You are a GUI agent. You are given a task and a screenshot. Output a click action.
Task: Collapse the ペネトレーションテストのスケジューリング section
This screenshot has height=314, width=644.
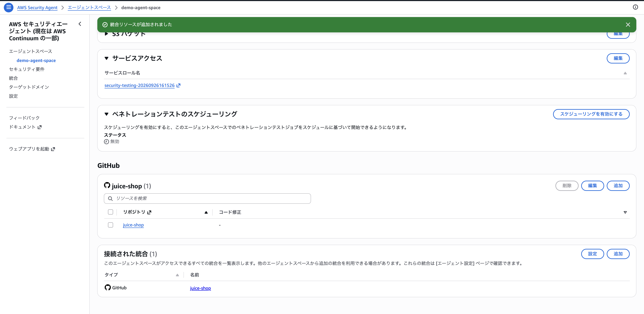point(106,114)
